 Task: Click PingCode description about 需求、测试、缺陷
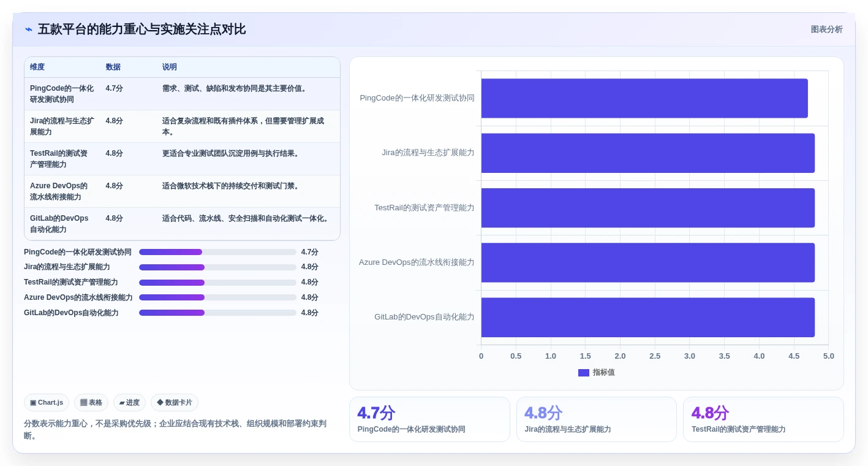pyautogui.click(x=236, y=88)
